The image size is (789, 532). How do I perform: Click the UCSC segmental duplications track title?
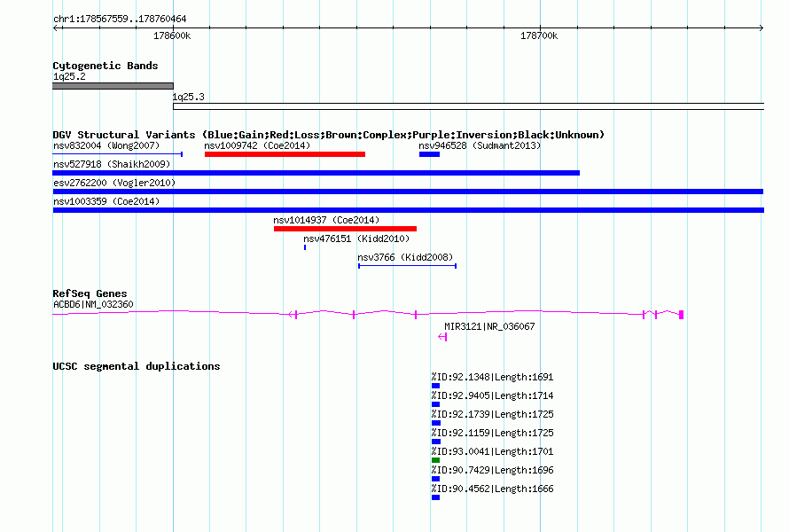pyautogui.click(x=137, y=366)
